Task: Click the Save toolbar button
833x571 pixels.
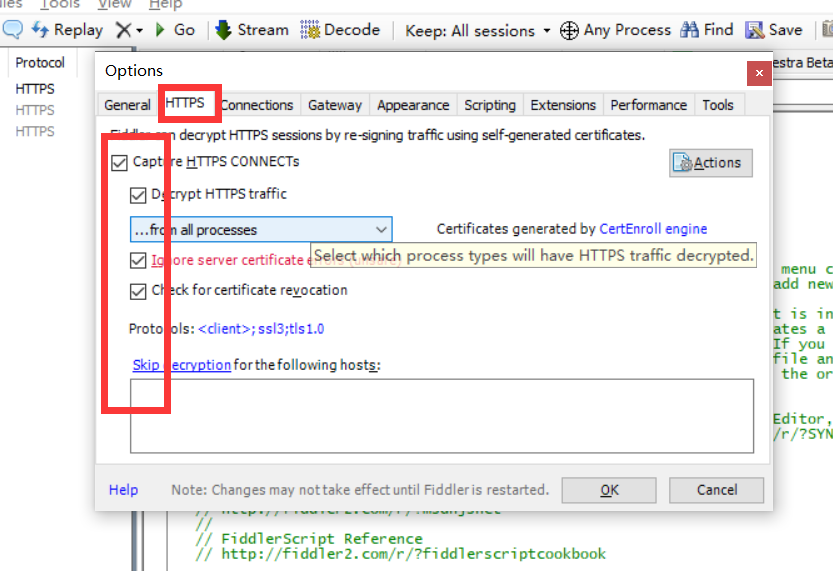Action: [774, 30]
